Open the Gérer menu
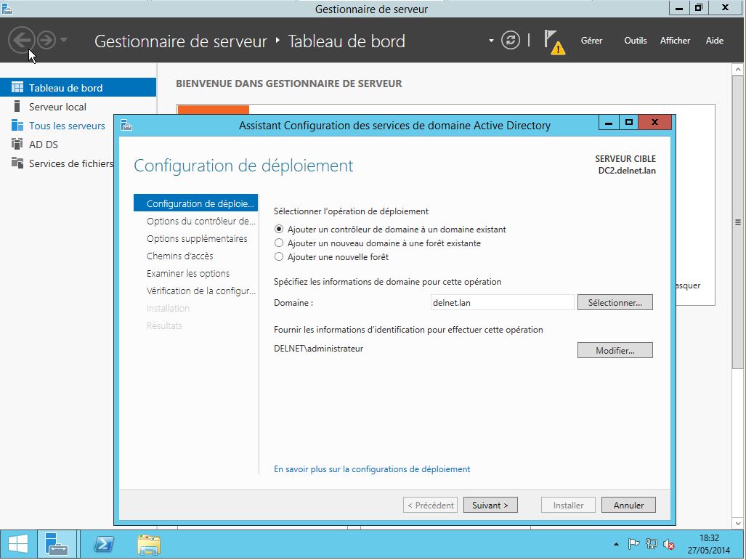This screenshot has height=560, width=746. pyautogui.click(x=591, y=41)
